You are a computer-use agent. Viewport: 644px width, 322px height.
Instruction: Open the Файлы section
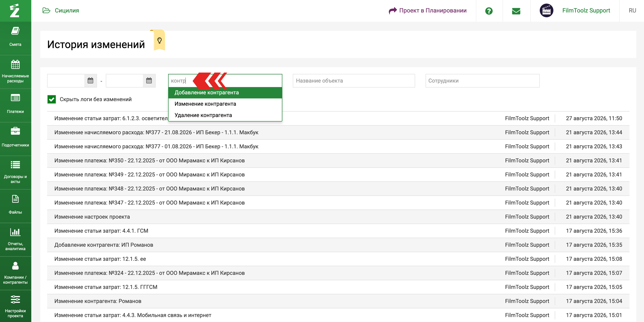[15, 206]
